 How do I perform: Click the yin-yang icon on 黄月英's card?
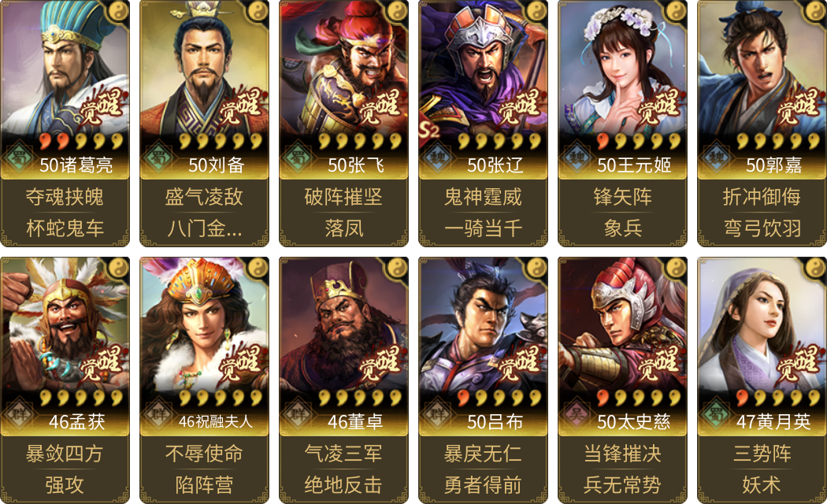coord(815,267)
